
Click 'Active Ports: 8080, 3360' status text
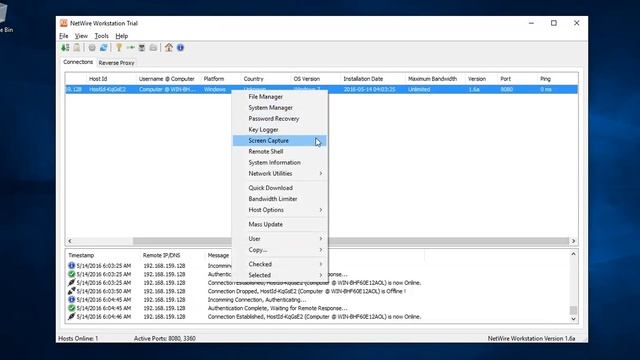coord(164,338)
